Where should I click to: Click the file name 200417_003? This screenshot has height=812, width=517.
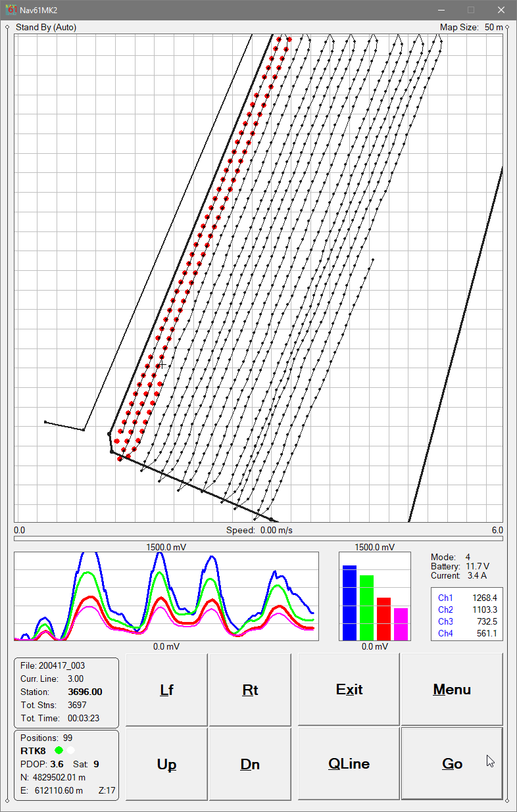(62, 665)
